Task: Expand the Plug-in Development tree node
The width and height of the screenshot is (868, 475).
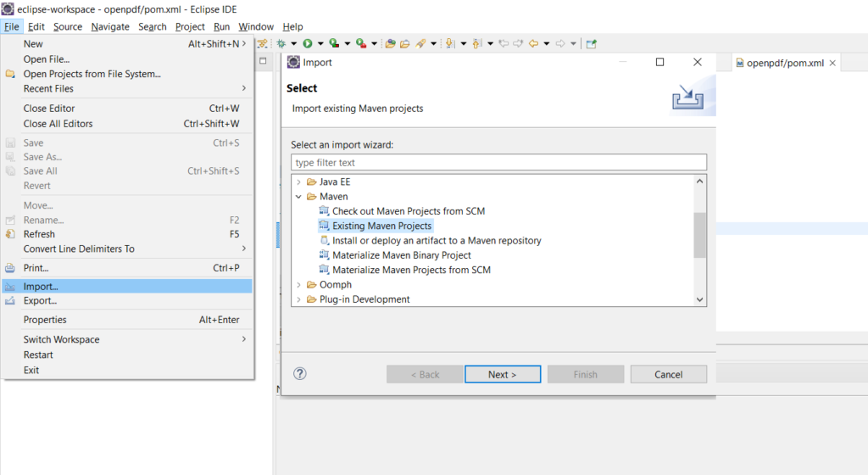Action: [299, 299]
